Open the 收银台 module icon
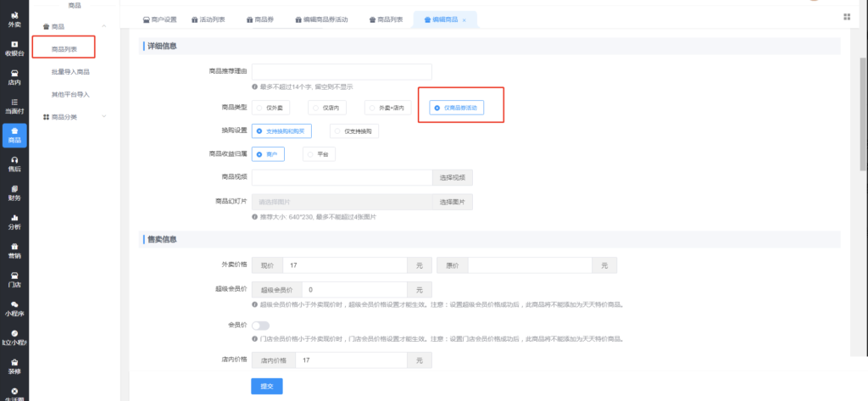The width and height of the screenshot is (868, 401). pos(14,47)
